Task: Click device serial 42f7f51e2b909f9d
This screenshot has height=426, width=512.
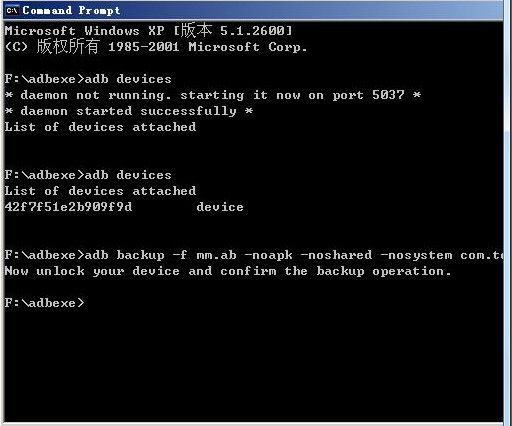Action: [x=68, y=207]
